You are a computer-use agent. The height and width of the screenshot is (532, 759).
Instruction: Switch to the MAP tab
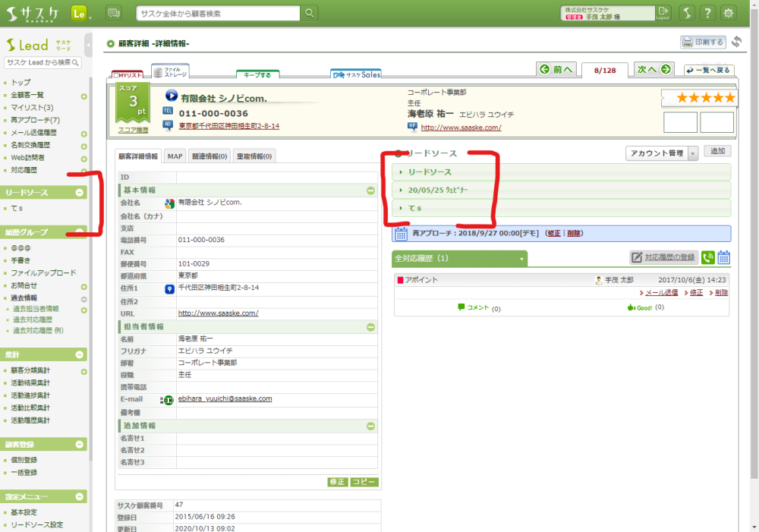click(175, 156)
